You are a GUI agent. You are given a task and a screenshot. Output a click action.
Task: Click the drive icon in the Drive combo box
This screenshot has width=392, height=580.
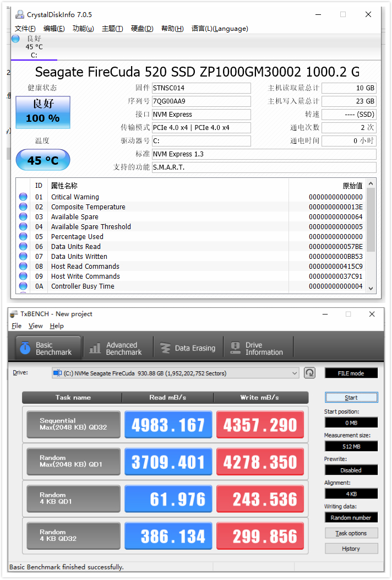(x=57, y=373)
